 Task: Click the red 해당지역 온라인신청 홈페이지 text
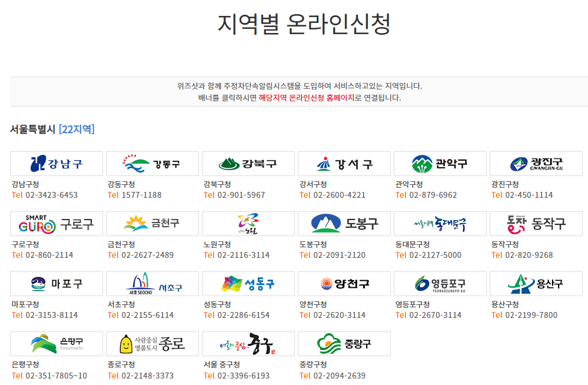pyautogui.click(x=307, y=98)
